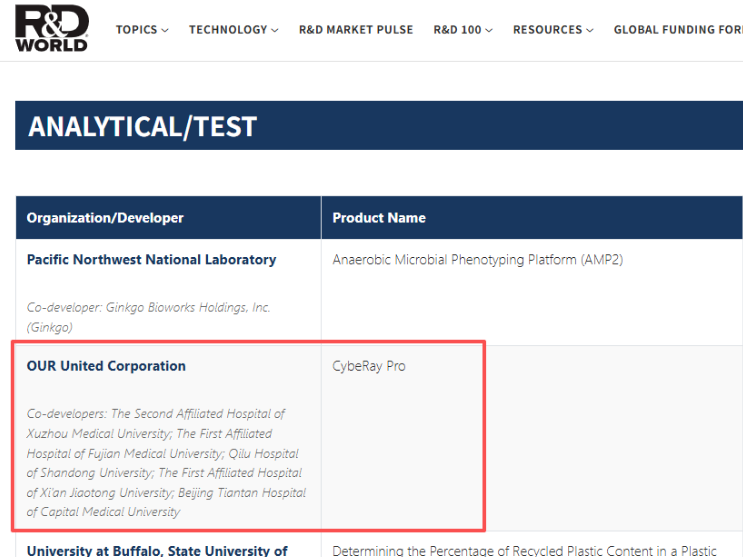
Task: Open R&D Market Pulse page
Action: pos(356,30)
